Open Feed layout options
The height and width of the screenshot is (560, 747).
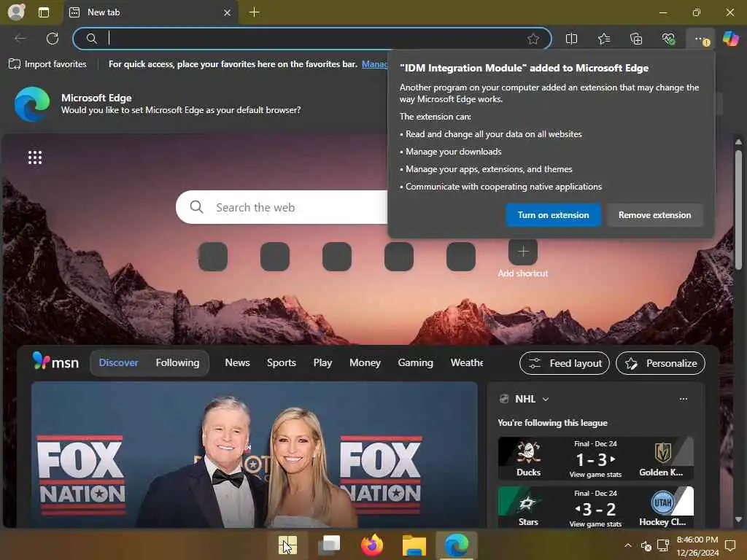click(565, 363)
